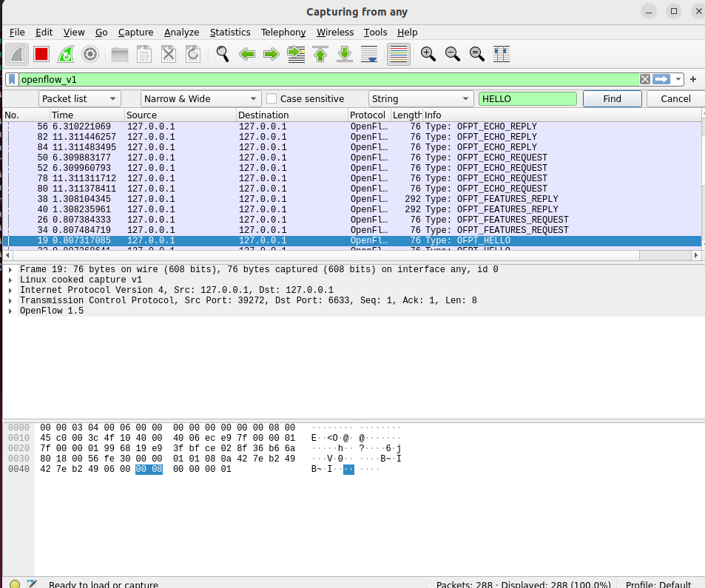The width and height of the screenshot is (705, 588).
Task: Open the Statistics menu
Action: point(230,33)
